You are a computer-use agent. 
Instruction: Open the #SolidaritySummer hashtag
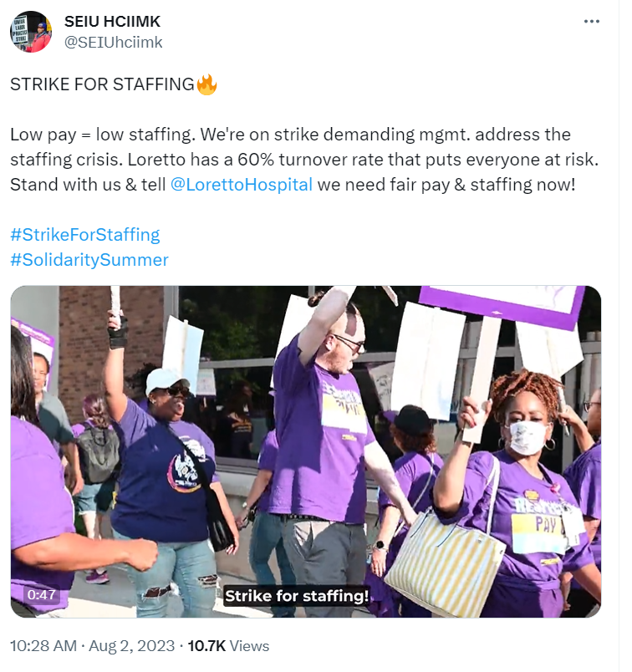tap(89, 260)
